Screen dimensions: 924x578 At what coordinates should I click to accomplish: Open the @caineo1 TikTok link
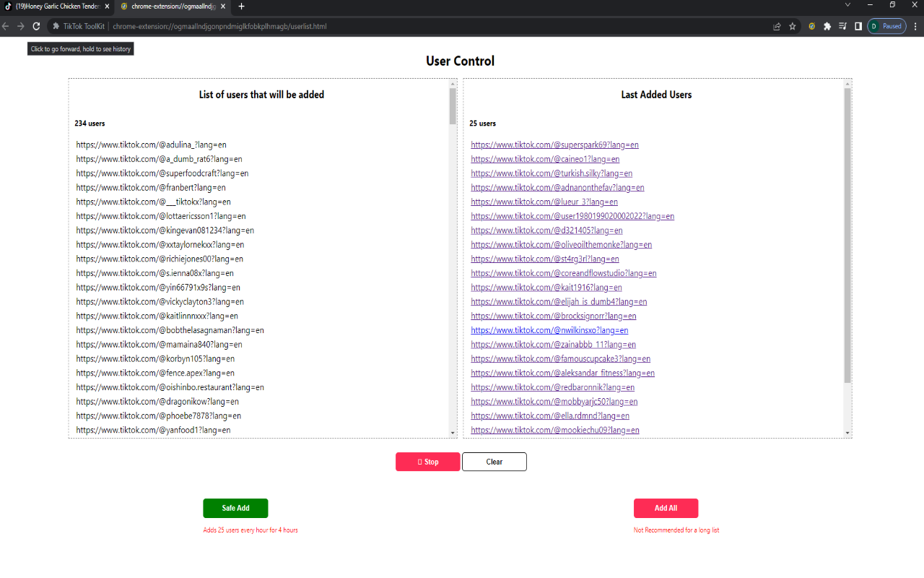[x=545, y=159]
